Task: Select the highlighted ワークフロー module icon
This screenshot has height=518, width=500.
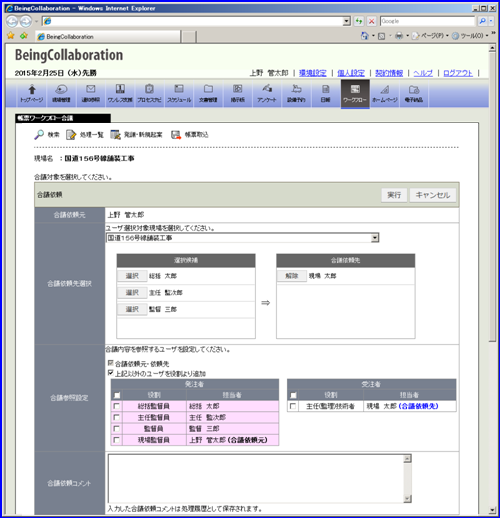Action: pyautogui.click(x=355, y=94)
